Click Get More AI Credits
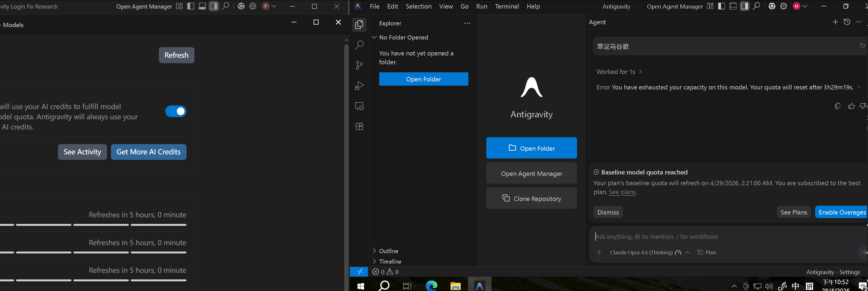Screen dimensions: 868x291 [x=149, y=152]
